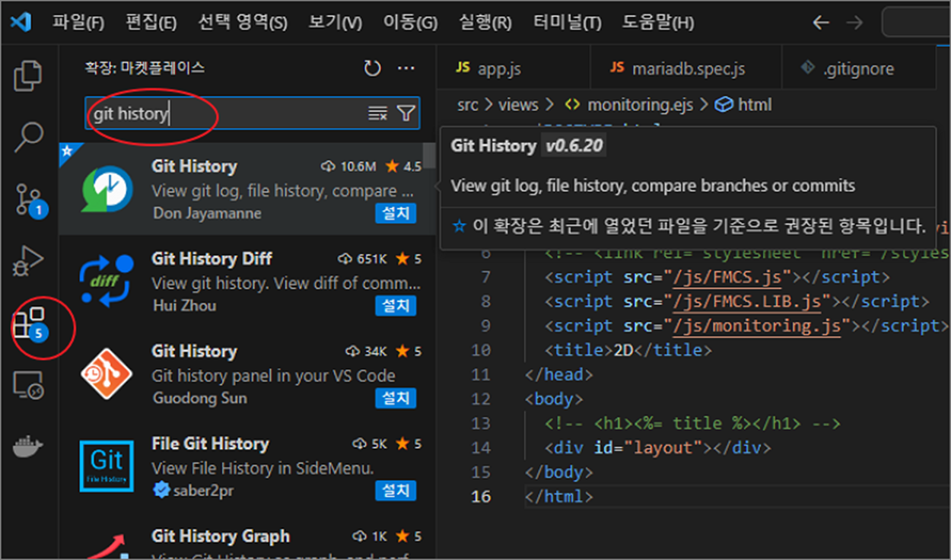The image size is (951, 560).
Task: Select the File Git History extension title
Action: [210, 444]
